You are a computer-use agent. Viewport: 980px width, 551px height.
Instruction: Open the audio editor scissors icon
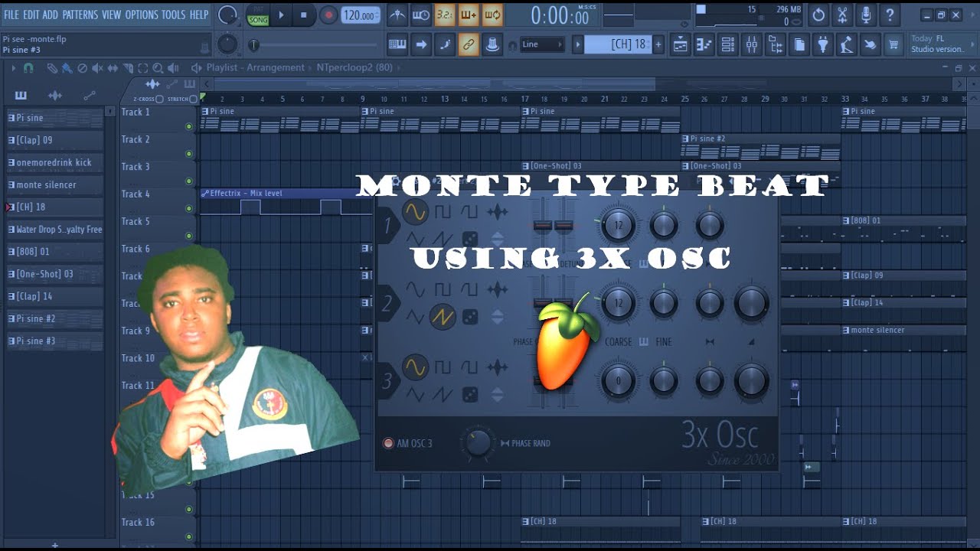click(842, 15)
